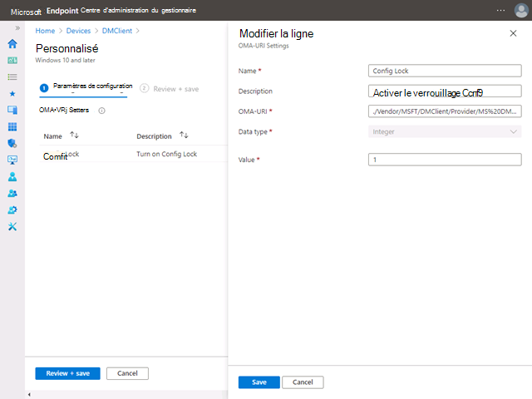The height and width of the screenshot is (399, 532).
Task: Close the Modifier la ligne panel
Action: (513, 33)
